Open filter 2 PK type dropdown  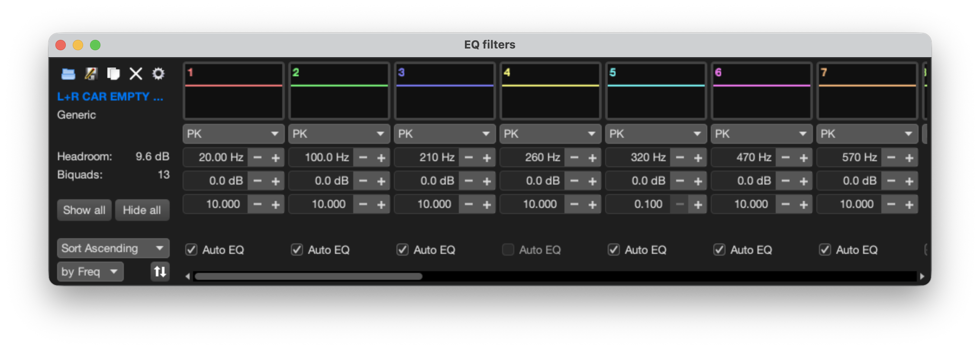tap(339, 134)
